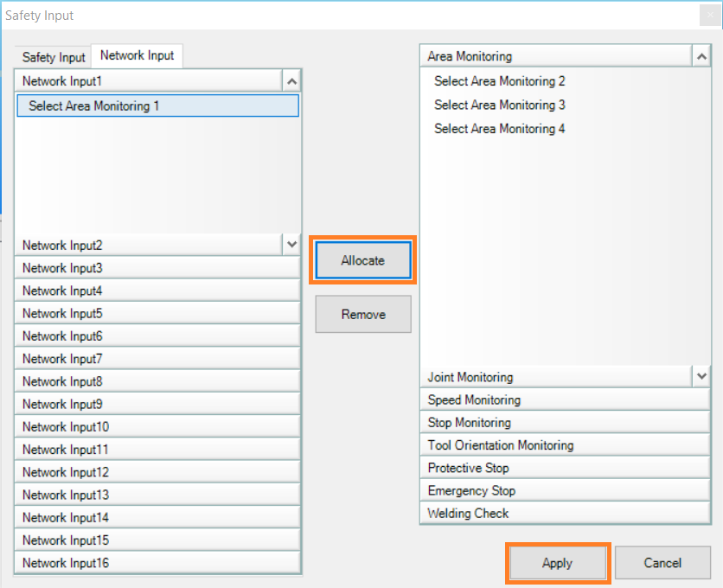Expand the Joint Monitoring section chevron
Image resolution: width=723 pixels, height=588 pixels.
point(701,376)
